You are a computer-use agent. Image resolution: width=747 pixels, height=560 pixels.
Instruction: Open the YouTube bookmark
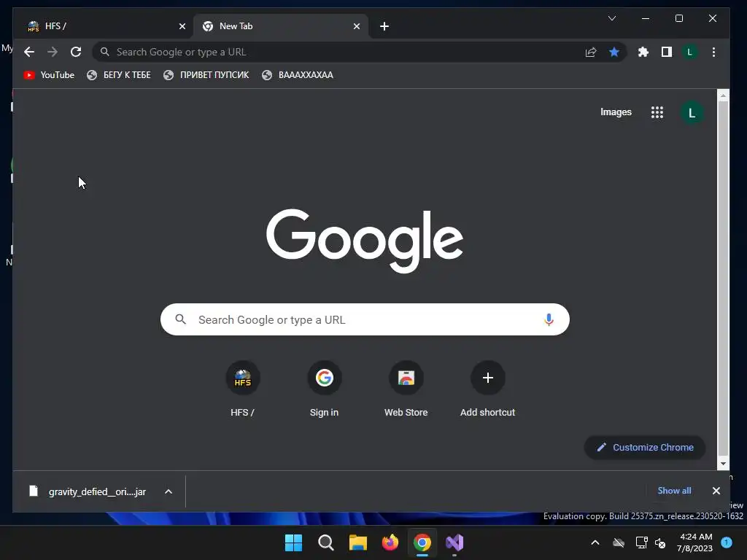tap(49, 75)
